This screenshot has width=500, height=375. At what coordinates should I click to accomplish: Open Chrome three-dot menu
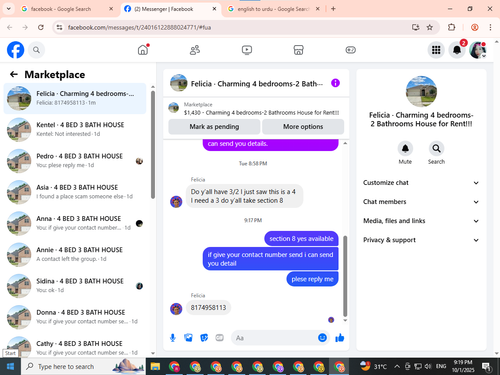pos(490,27)
